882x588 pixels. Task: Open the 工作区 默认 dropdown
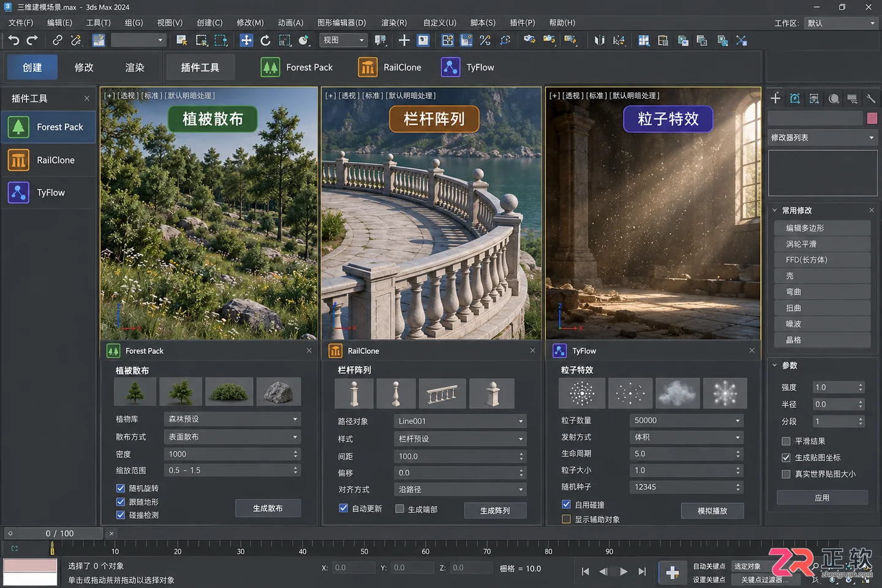coord(841,23)
